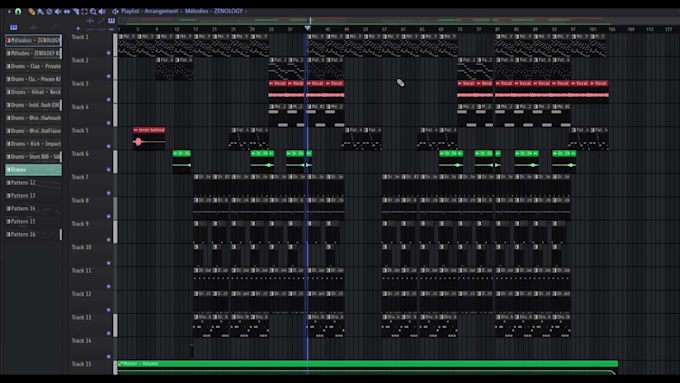
Task: Select the Drums - Hihat pattern
Action: 33,92
